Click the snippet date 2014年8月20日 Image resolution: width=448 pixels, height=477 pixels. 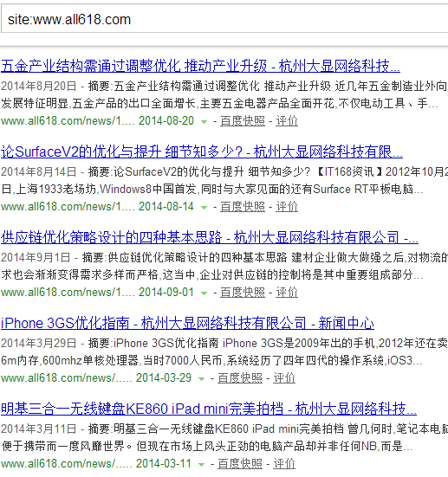pyautogui.click(x=38, y=87)
